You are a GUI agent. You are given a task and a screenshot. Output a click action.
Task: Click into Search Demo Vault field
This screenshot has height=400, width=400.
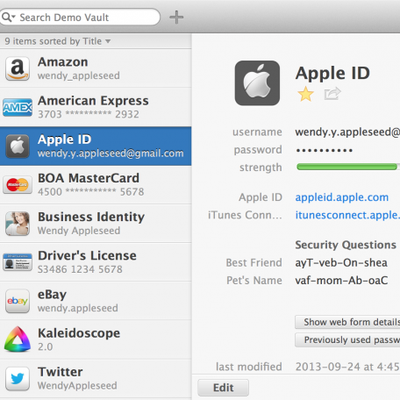[80, 17]
